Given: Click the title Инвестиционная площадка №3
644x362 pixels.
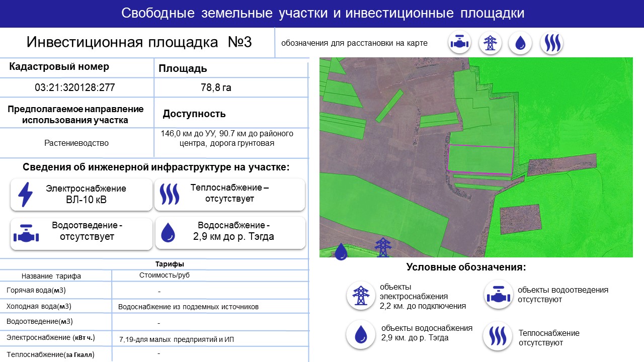Looking at the screenshot, I should click(139, 42).
